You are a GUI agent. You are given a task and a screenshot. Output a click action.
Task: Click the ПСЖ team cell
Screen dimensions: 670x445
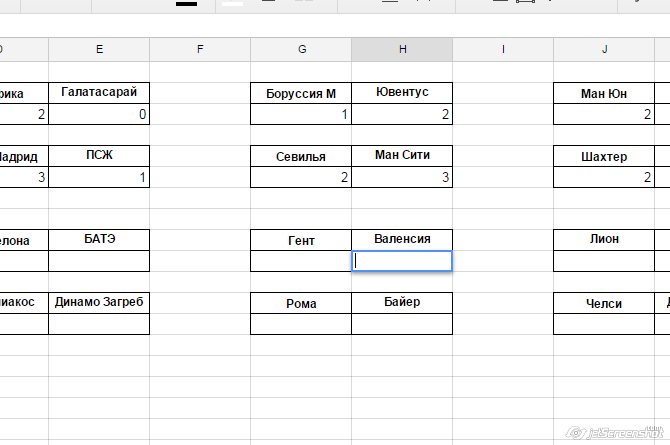(99, 156)
